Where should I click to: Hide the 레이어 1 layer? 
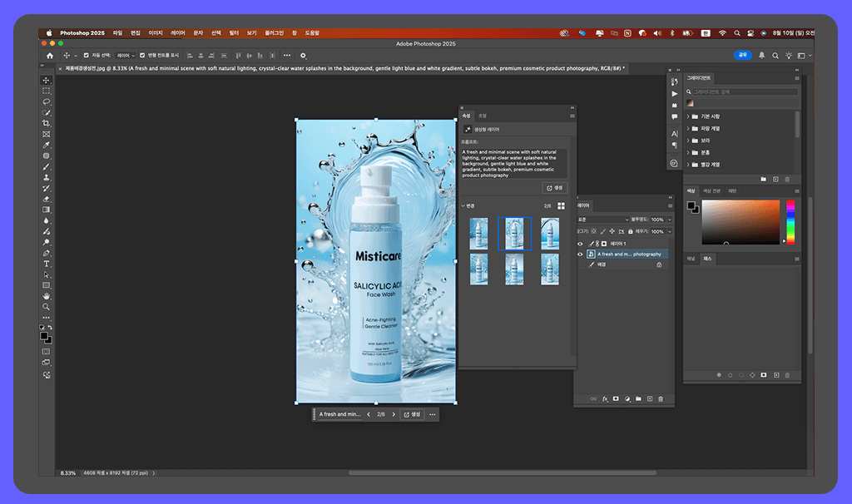click(x=580, y=244)
